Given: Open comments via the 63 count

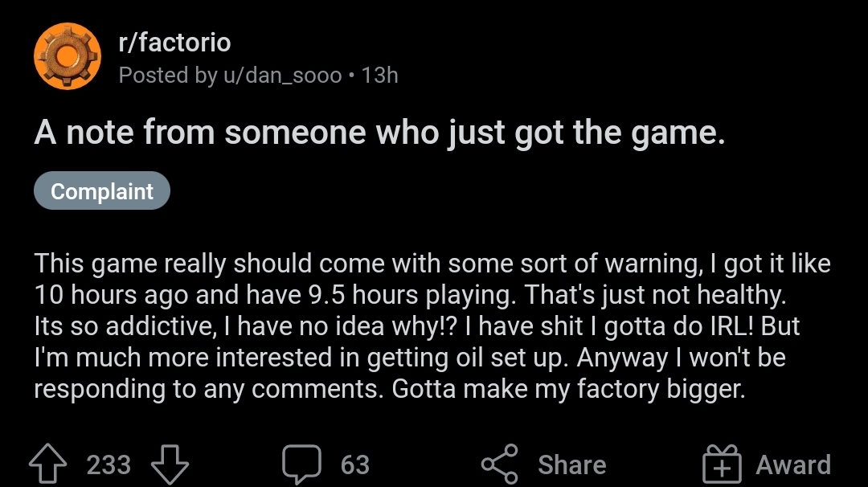Looking at the screenshot, I should pyautogui.click(x=355, y=465).
